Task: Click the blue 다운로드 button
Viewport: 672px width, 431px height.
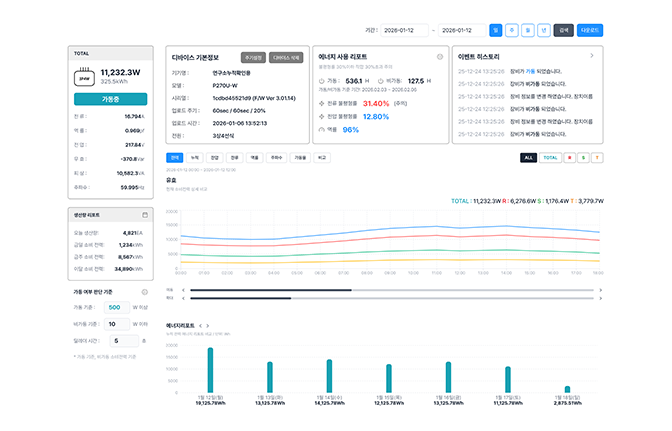Action: (590, 31)
